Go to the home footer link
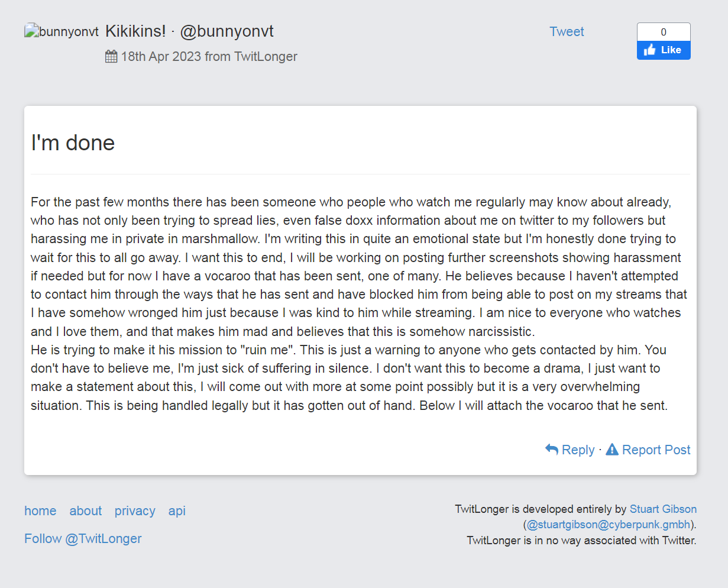Image resolution: width=728 pixels, height=588 pixels. tap(40, 511)
